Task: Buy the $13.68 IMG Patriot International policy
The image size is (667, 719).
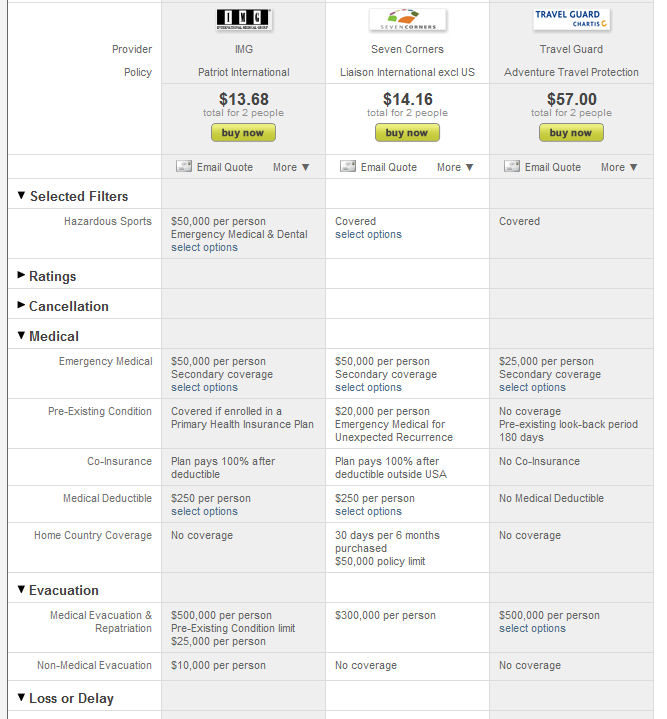Action: [x=243, y=133]
